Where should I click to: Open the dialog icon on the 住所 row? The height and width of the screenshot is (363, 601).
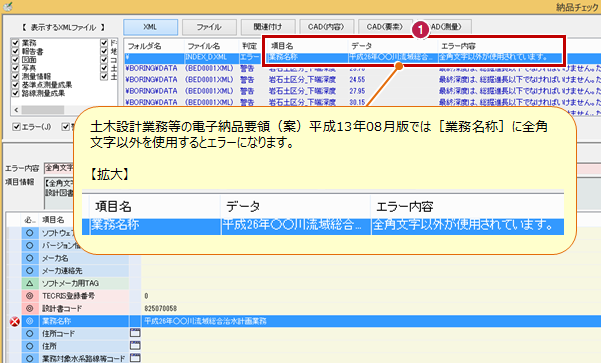[x=135, y=345]
